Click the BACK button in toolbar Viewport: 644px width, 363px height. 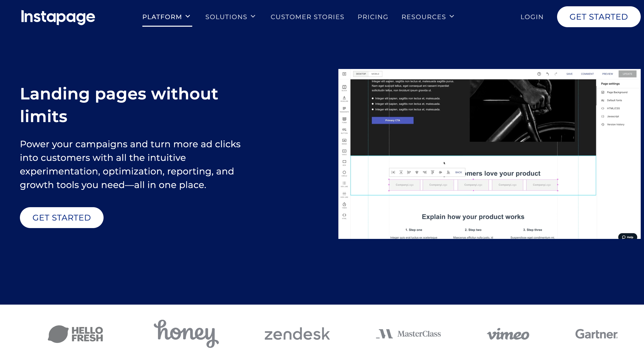(458, 172)
